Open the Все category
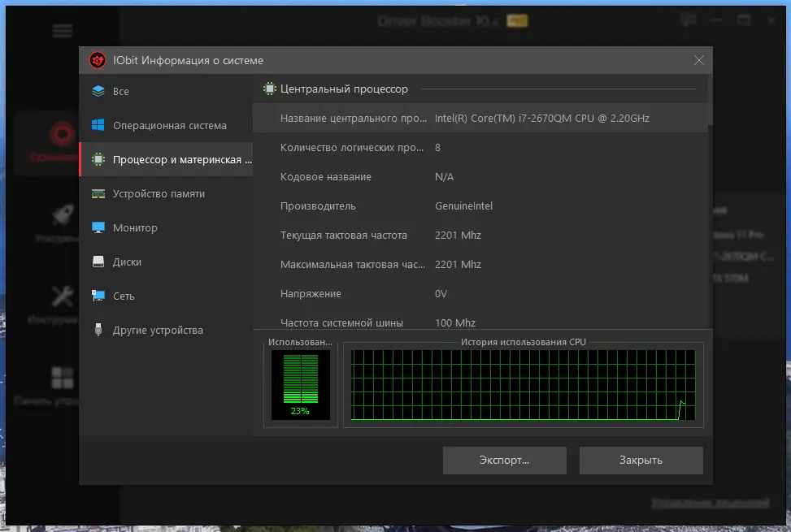Viewport: 791px width, 532px height. coord(166,91)
